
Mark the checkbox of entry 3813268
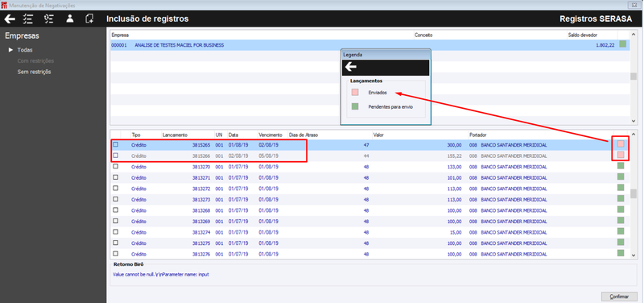(115, 210)
